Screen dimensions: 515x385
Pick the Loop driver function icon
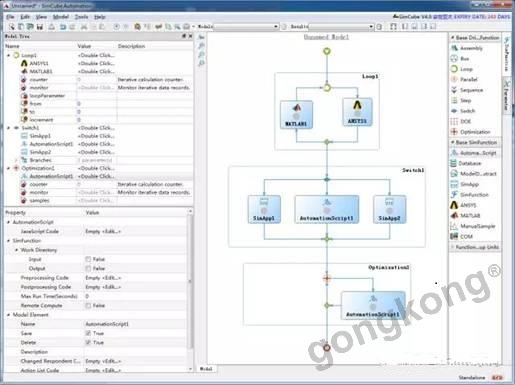point(454,69)
